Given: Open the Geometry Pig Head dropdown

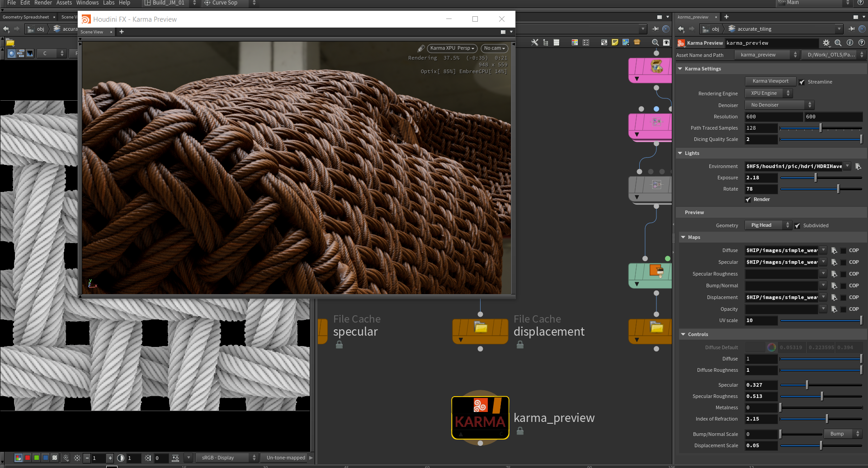Looking at the screenshot, I should click(768, 225).
